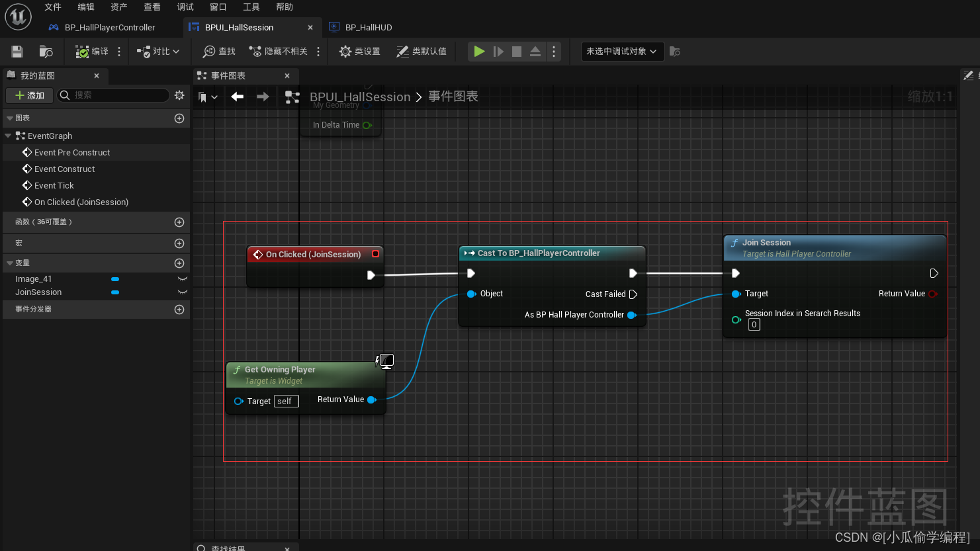
Task: Click Get Owning Player self target field
Action: (286, 402)
